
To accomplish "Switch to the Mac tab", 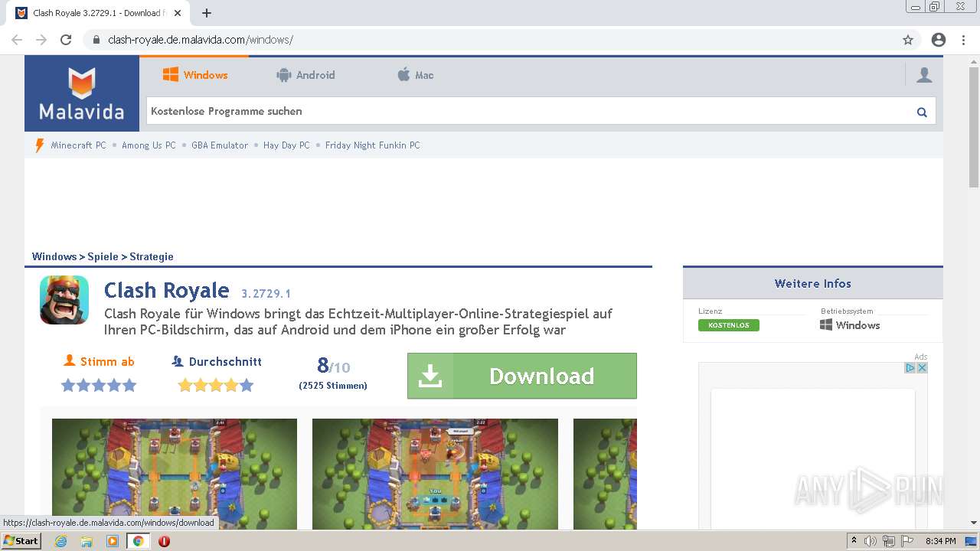I will [x=416, y=75].
